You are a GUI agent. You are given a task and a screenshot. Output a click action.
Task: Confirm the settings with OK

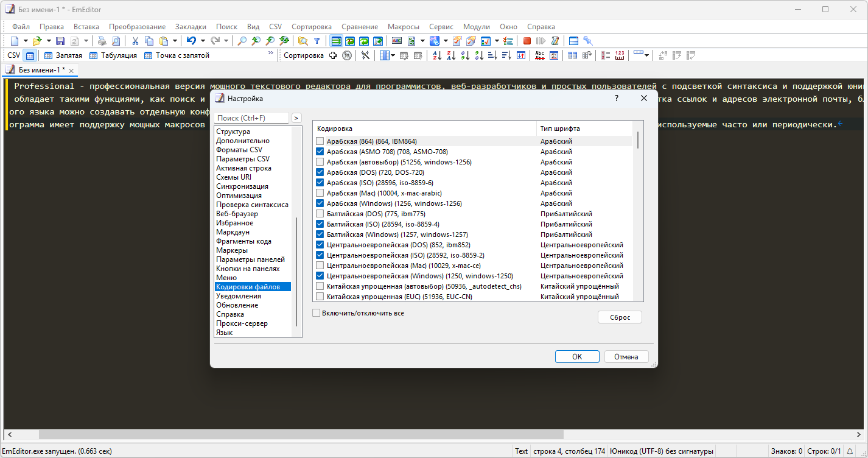577,357
